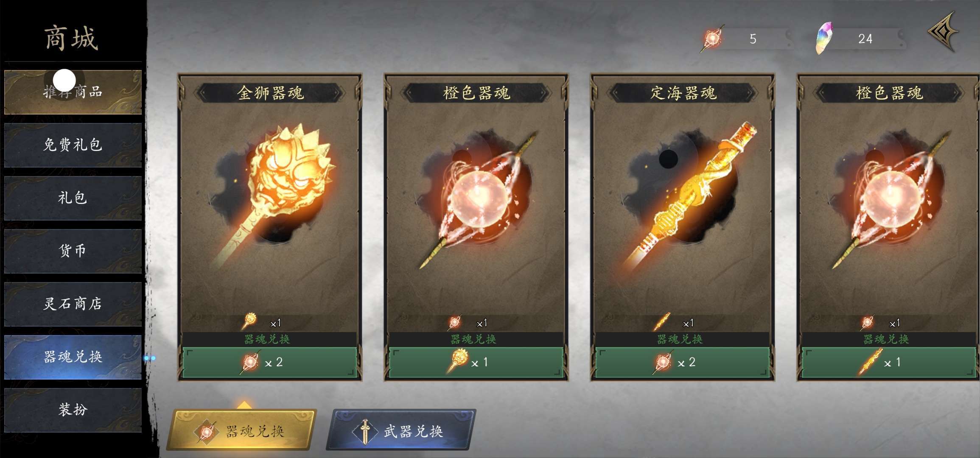Open the 免费礼包 sidebar category
The image size is (980, 458).
(x=73, y=145)
